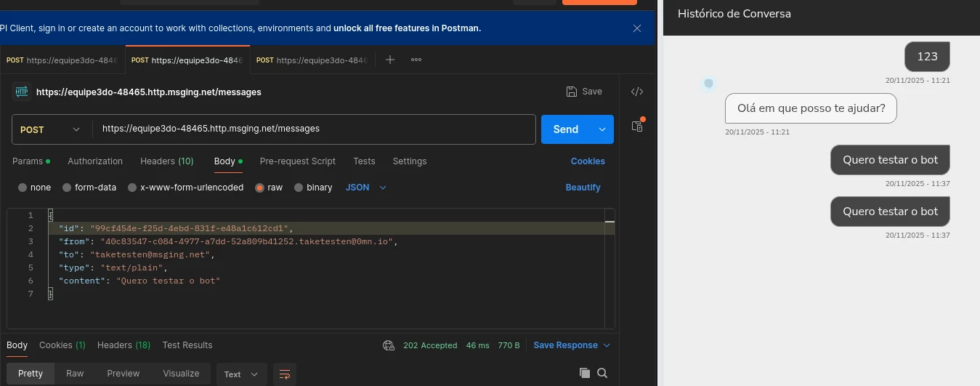Switch to the response Body tab
The width and height of the screenshot is (980, 386).
[x=17, y=345]
